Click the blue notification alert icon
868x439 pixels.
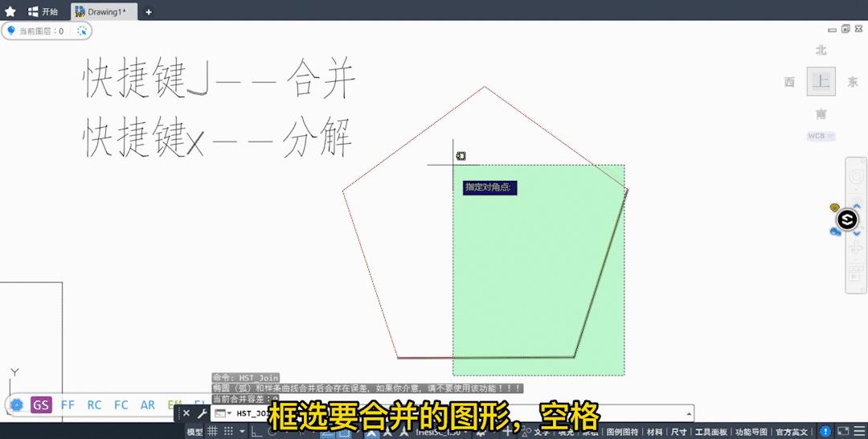click(x=825, y=431)
